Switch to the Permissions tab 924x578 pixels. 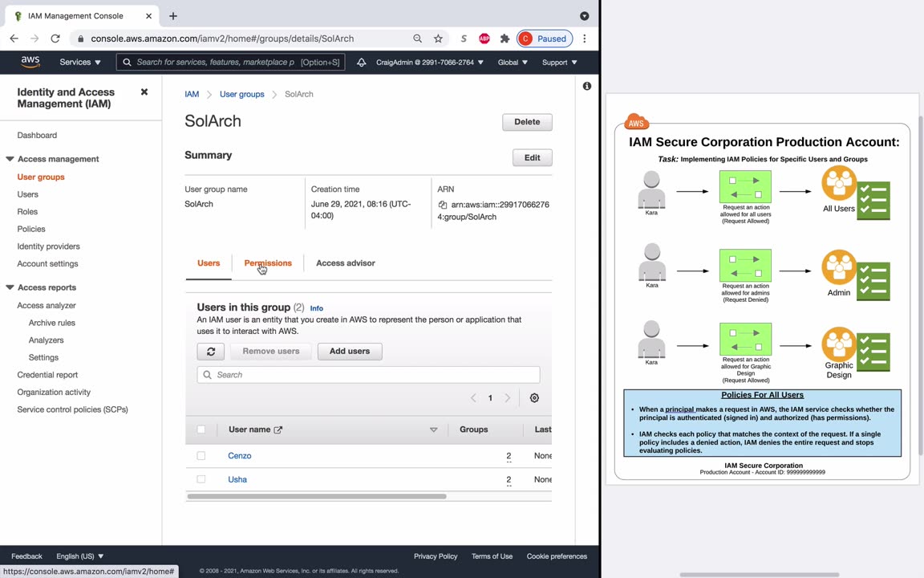pyautogui.click(x=268, y=263)
